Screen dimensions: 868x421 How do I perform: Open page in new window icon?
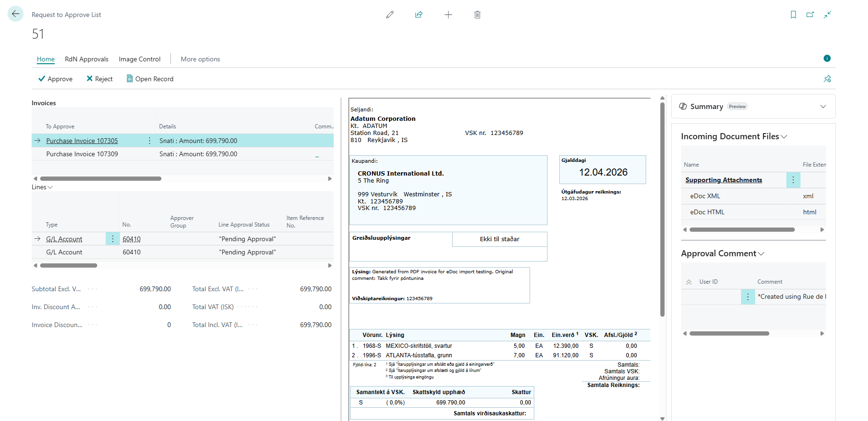click(810, 15)
